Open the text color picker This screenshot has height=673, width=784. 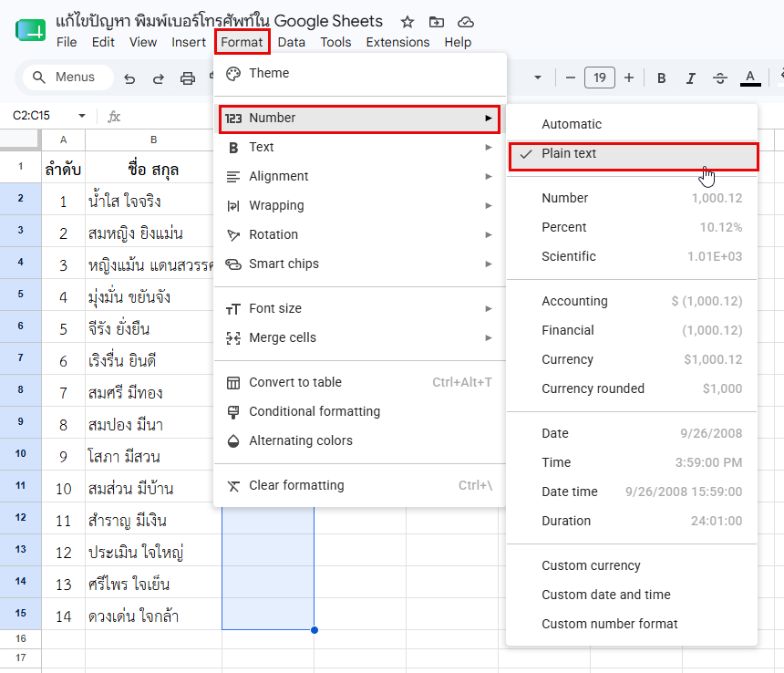tap(750, 78)
